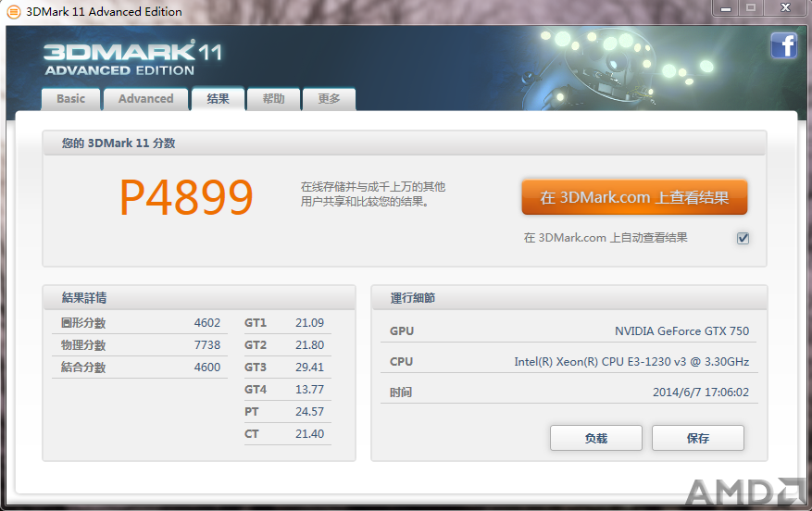Open the Facebook share icon
812x511 pixels.
[783, 45]
